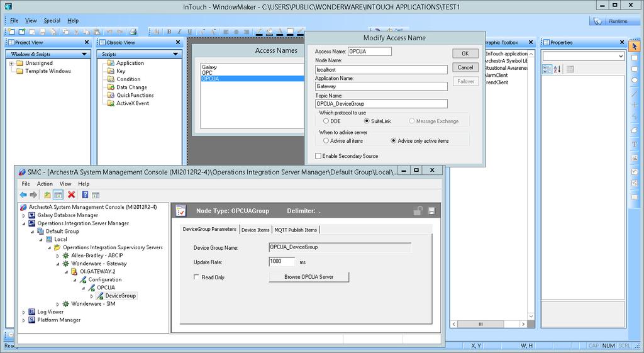The width and height of the screenshot is (644, 353).
Task: Close the Classic View panel
Action: click(x=178, y=42)
